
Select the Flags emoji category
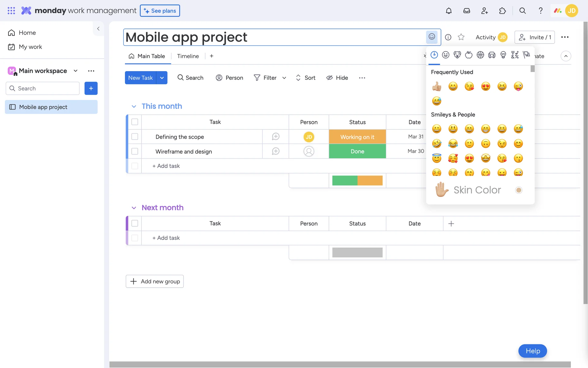pos(526,55)
